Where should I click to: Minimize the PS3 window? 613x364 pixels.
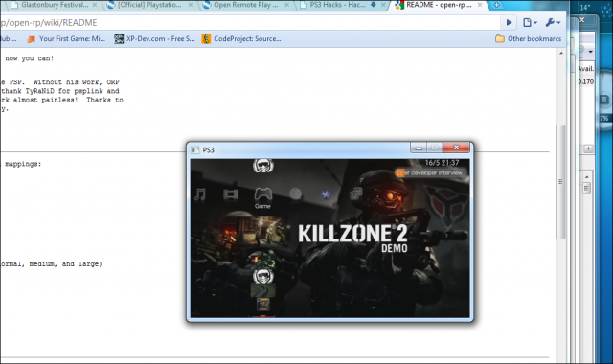419,148
